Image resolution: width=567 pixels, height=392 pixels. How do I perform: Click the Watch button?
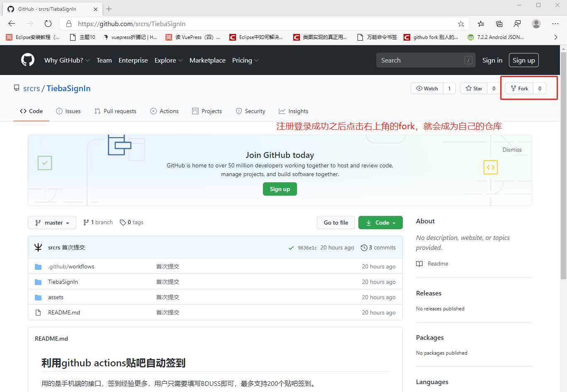click(427, 88)
